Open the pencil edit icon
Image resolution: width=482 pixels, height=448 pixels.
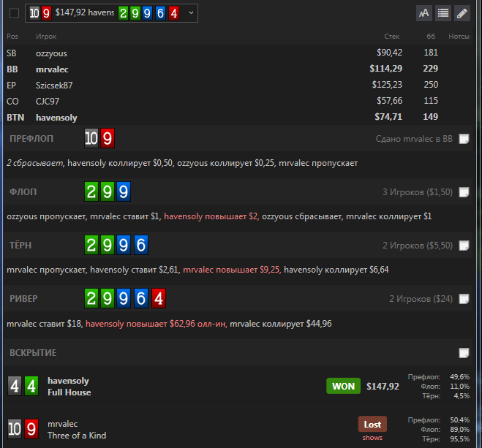[x=462, y=13]
